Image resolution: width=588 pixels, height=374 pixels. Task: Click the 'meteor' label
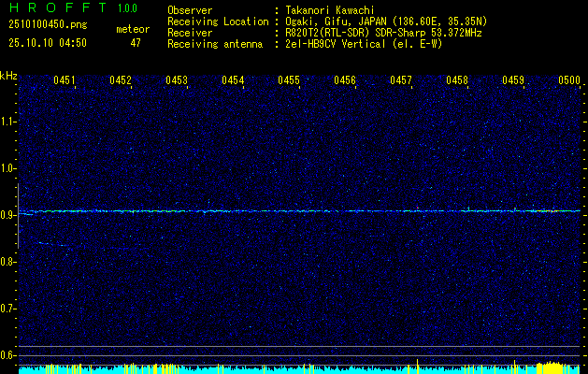pos(133,29)
